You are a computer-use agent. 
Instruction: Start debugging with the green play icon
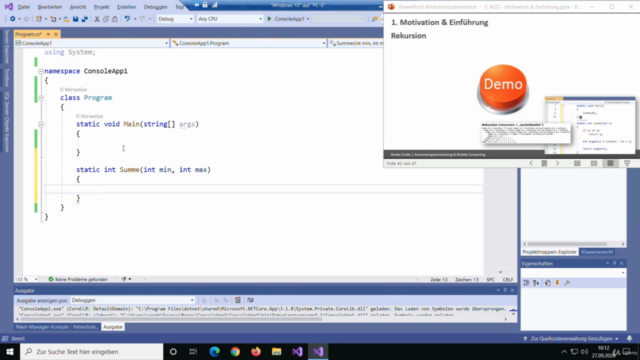[x=269, y=19]
